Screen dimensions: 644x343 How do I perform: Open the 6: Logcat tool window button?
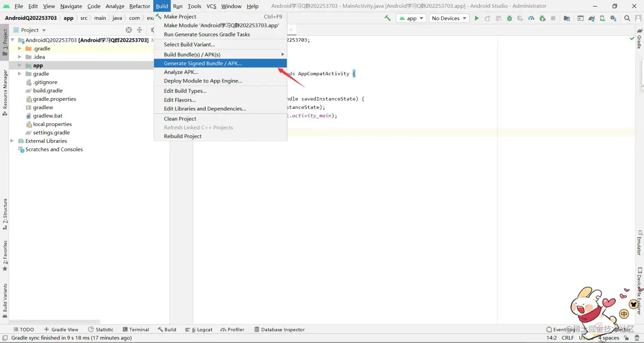pyautogui.click(x=199, y=330)
